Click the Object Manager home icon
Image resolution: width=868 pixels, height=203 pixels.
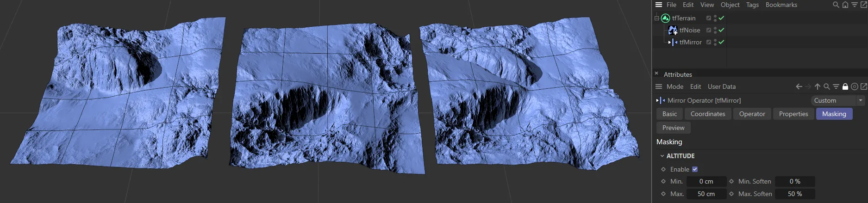click(x=845, y=5)
